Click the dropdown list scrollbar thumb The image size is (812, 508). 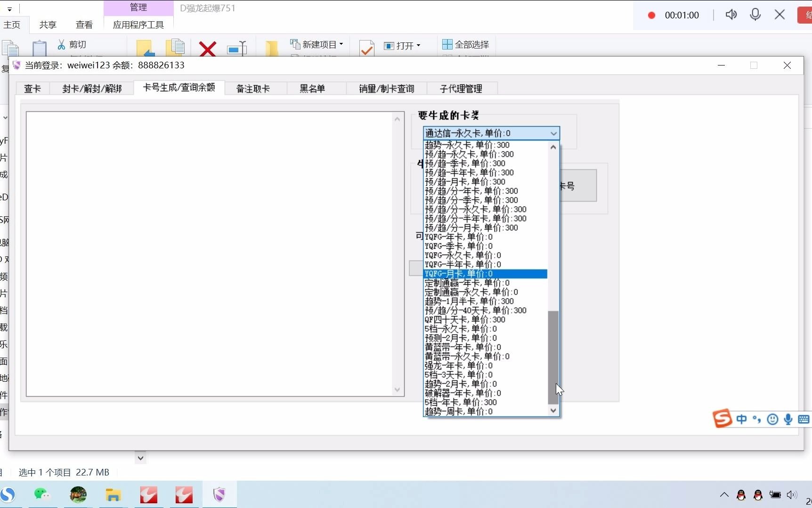click(553, 357)
